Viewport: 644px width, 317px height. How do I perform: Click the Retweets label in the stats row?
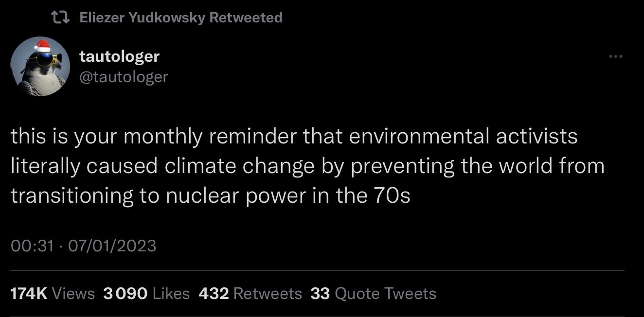[268, 294]
